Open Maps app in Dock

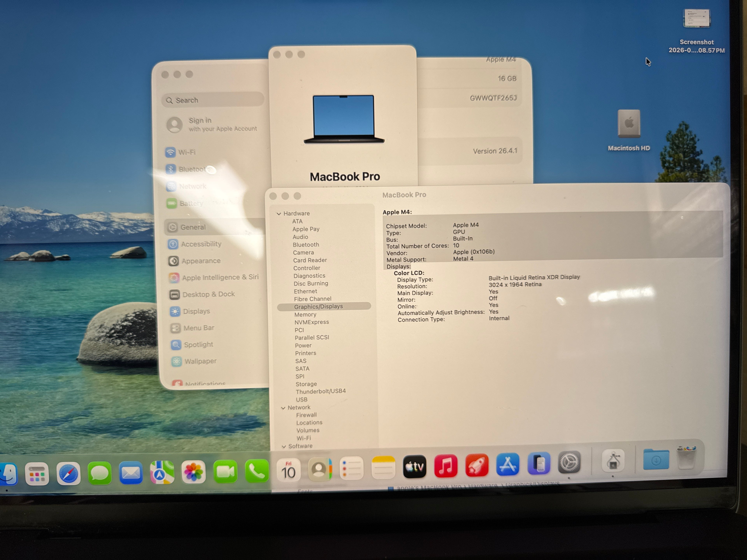click(x=162, y=472)
